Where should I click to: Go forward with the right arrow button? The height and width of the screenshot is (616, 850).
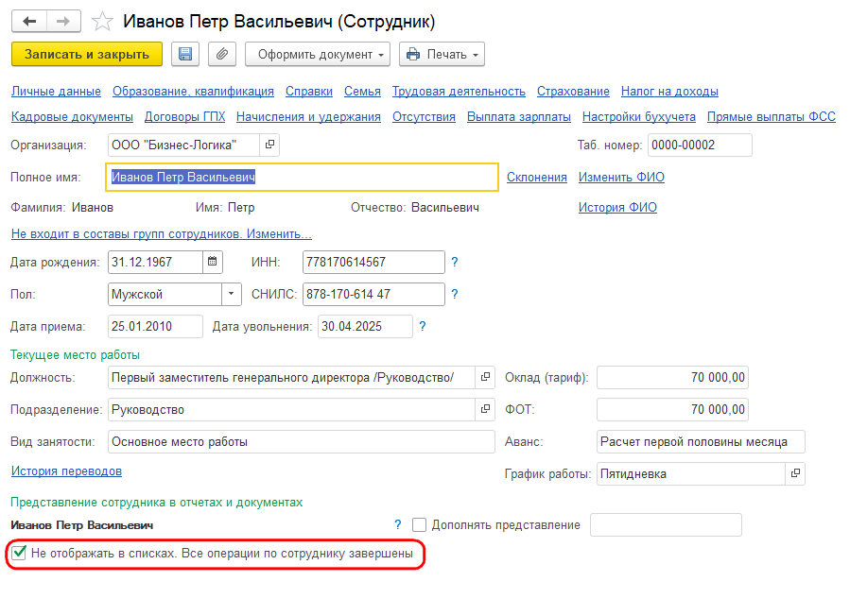[x=63, y=21]
